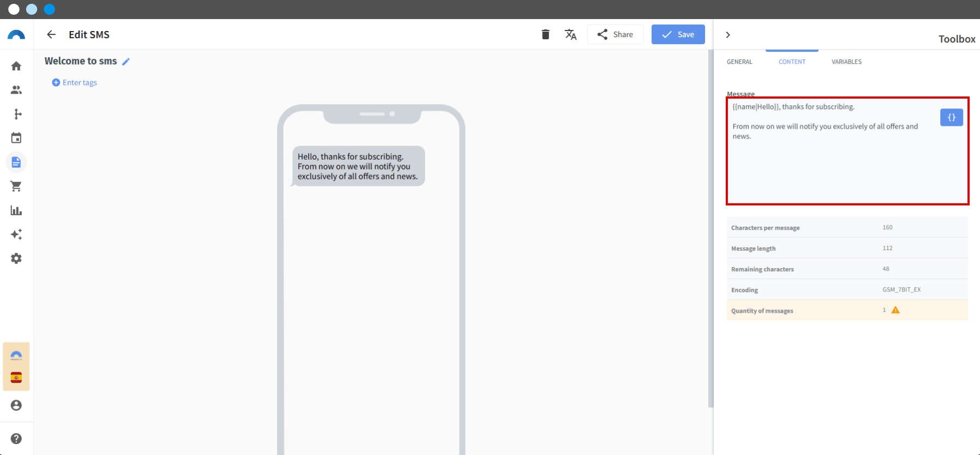Click the vertical scrollbar of the preview area
This screenshot has width=980, height=455.
(710, 229)
